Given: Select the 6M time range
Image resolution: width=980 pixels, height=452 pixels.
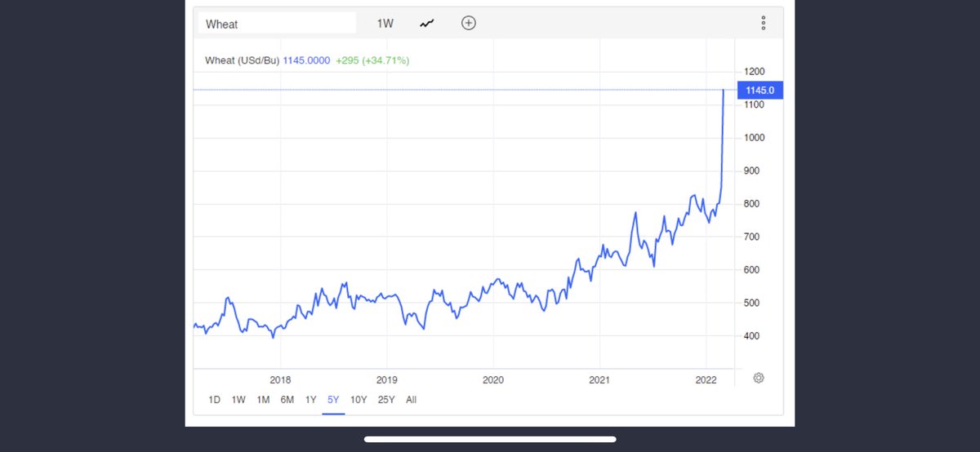Looking at the screenshot, I should 287,400.
